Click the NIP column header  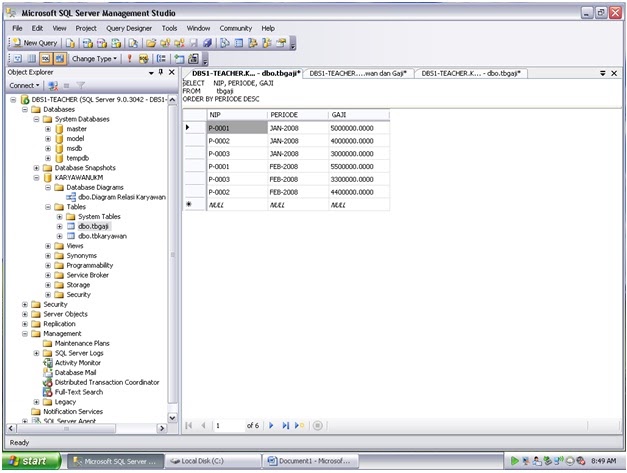[237, 115]
